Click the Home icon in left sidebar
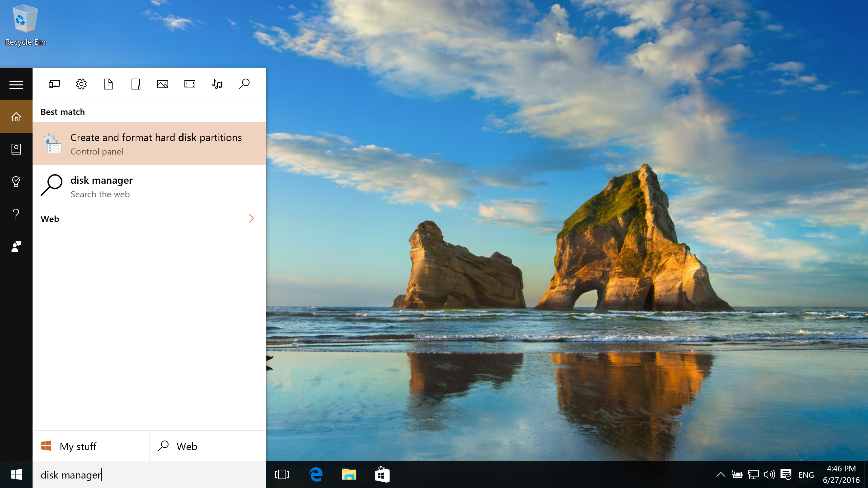 tap(16, 117)
